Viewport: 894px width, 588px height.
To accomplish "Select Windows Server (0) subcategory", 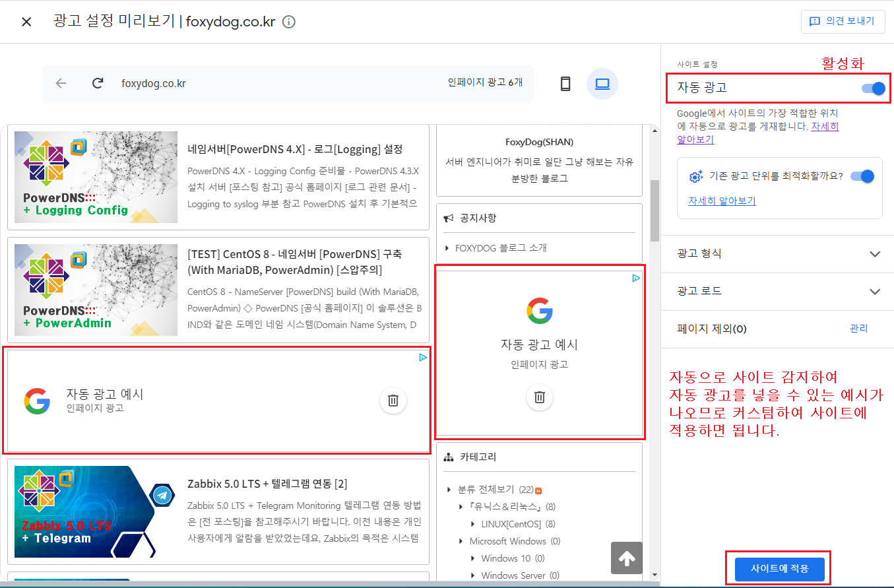I will [x=520, y=575].
